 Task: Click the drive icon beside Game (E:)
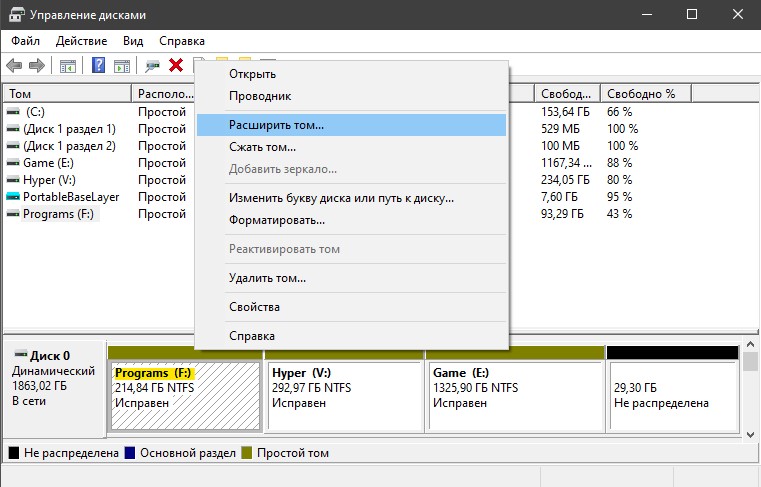click(x=13, y=163)
